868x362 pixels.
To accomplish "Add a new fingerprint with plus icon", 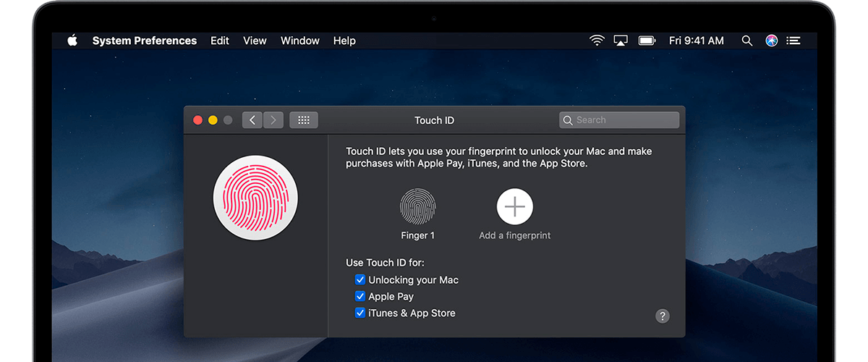I will [515, 206].
